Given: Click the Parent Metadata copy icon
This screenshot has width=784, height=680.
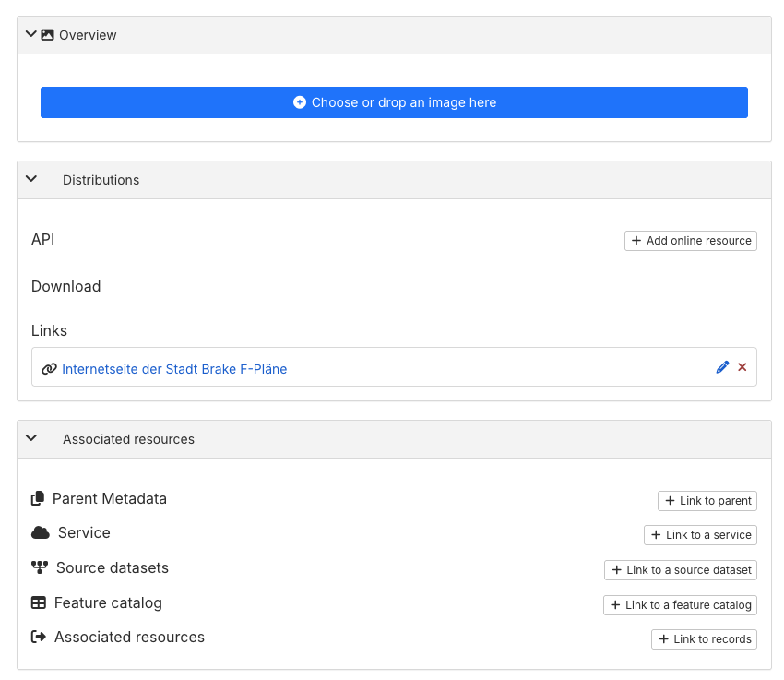Looking at the screenshot, I should [x=38, y=499].
